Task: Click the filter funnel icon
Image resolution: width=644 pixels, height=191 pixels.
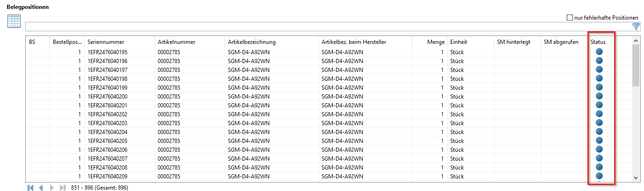Action: [x=636, y=27]
